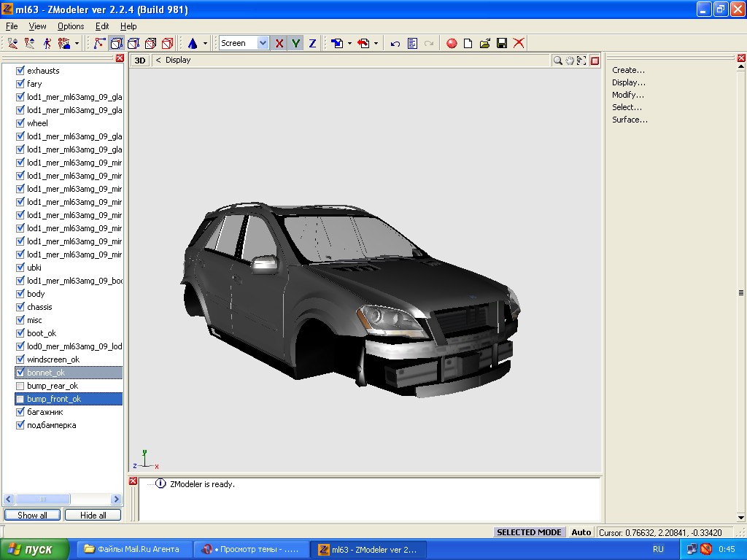
Task: Open the undo history list icon
Action: pyautogui.click(x=412, y=43)
